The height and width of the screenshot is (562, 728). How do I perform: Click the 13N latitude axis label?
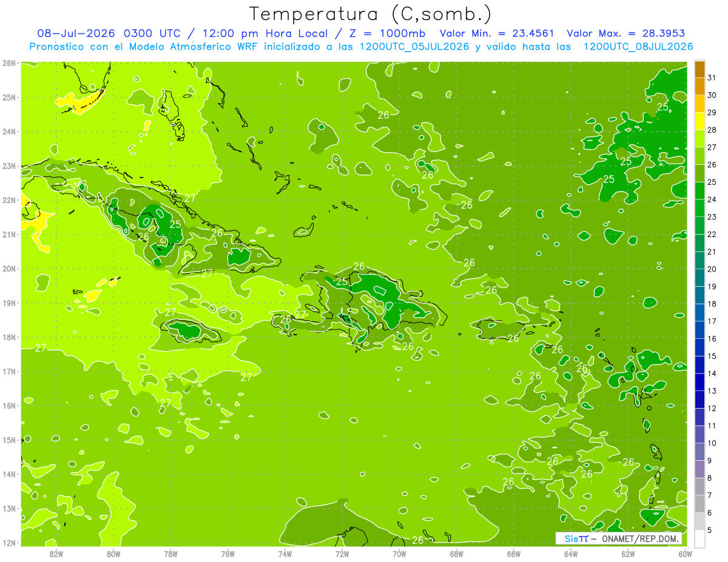pos(9,508)
